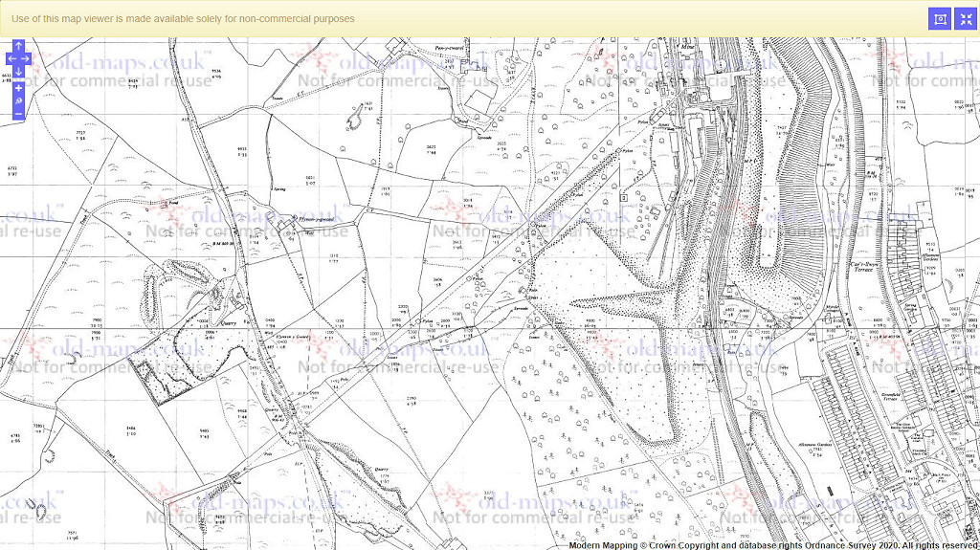
Task: Click the non-commercial purposes notice text
Action: [x=183, y=19]
